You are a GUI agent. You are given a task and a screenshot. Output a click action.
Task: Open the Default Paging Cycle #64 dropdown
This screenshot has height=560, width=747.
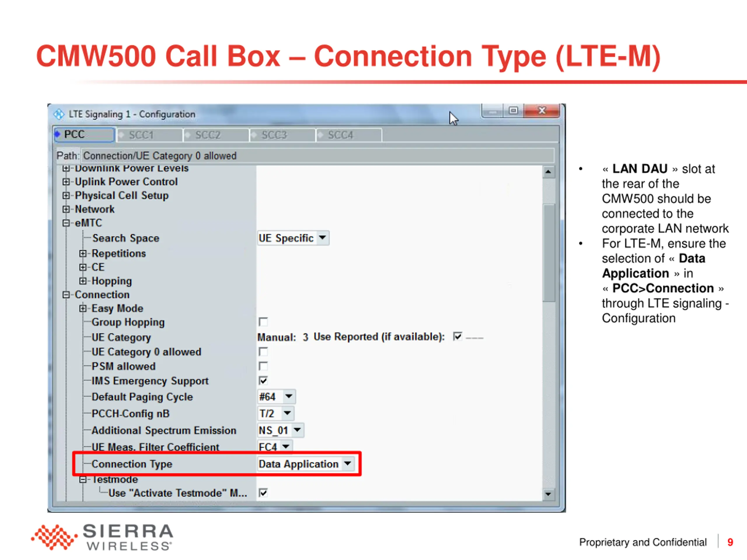coord(277,397)
